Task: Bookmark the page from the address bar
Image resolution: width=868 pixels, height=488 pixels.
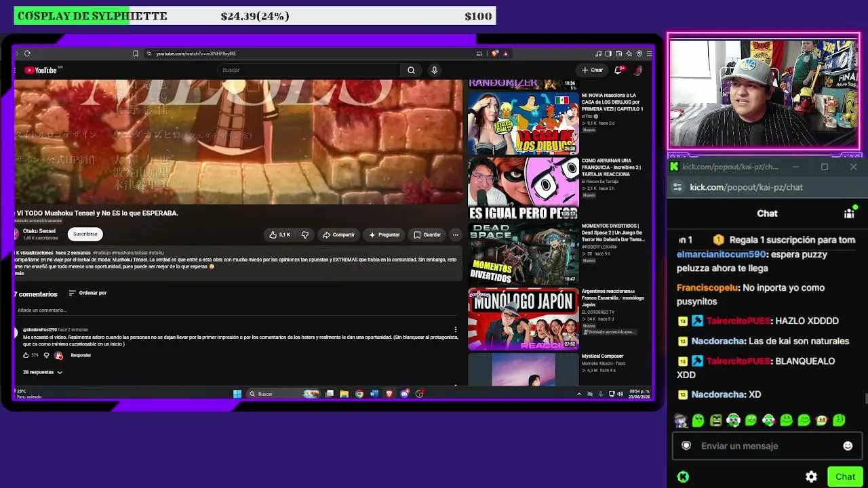Action: 136,54
